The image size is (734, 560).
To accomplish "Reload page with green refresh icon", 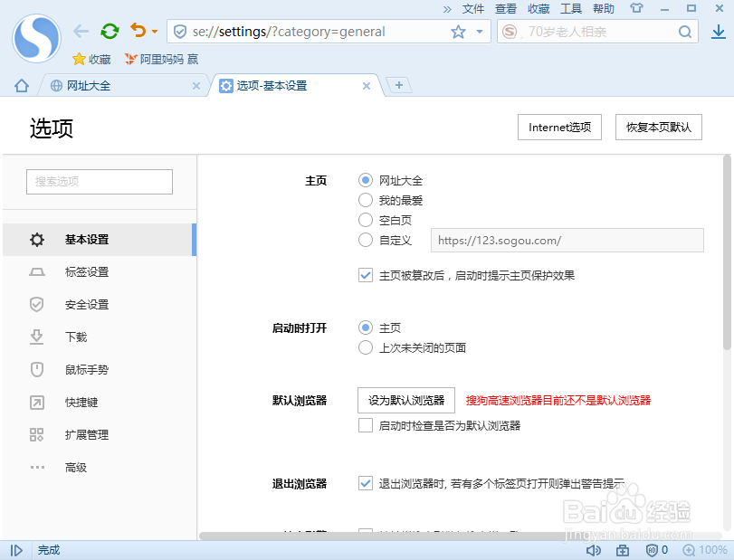I will [110, 32].
